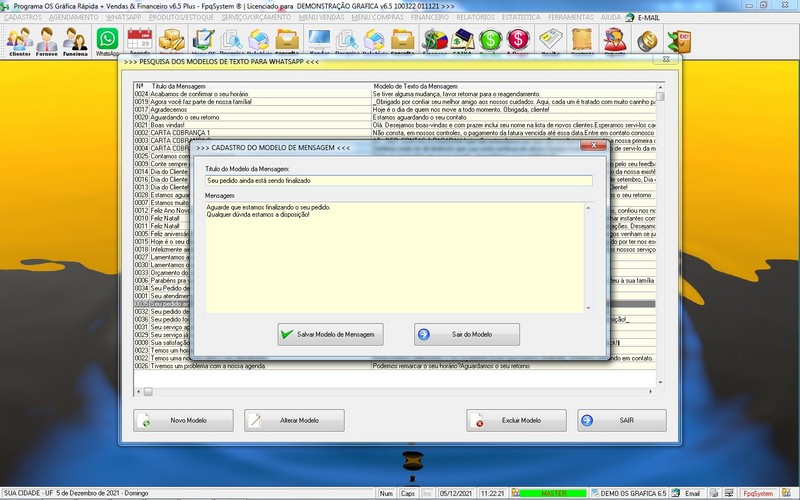Screen dimensions: 800x500
Task: Open the Agenda calendar icon
Action: [139, 41]
